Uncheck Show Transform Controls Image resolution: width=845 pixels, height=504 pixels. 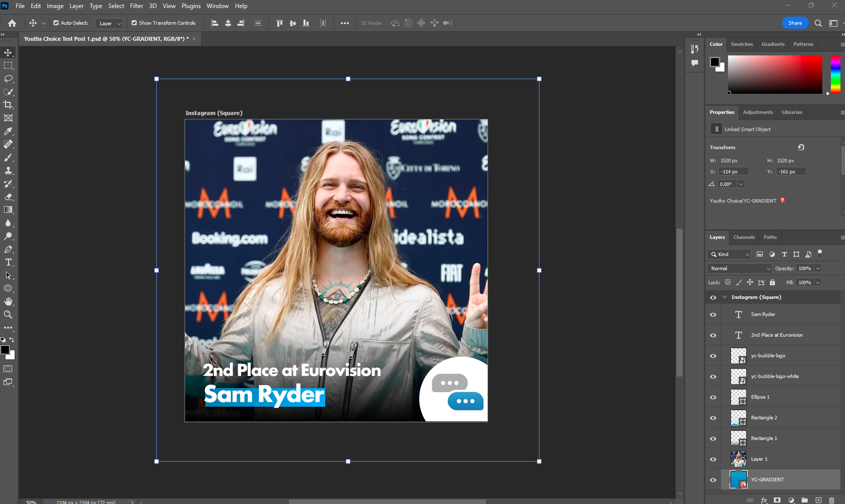134,23
